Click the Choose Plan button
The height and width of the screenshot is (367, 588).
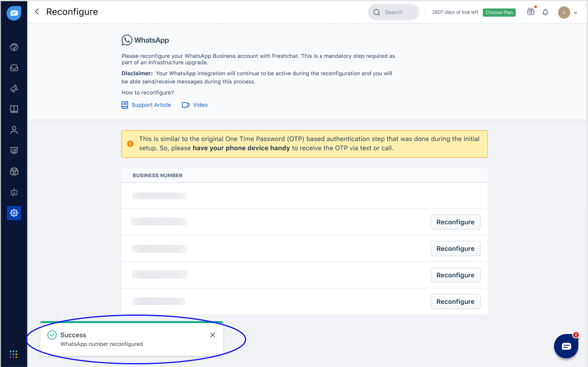coord(499,12)
